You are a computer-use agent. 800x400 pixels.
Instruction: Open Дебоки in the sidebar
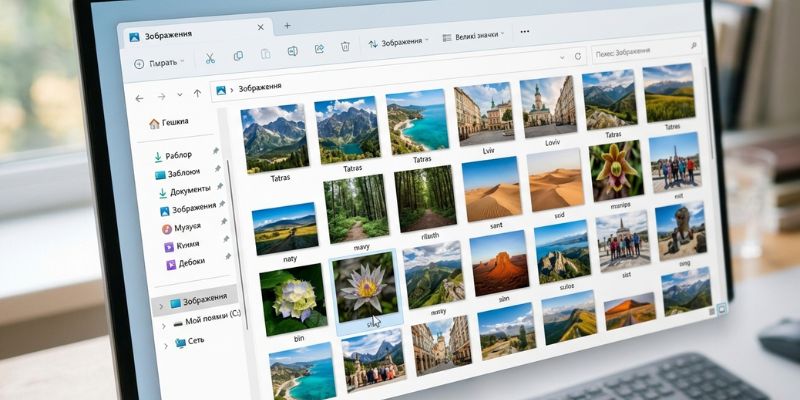pos(185,264)
